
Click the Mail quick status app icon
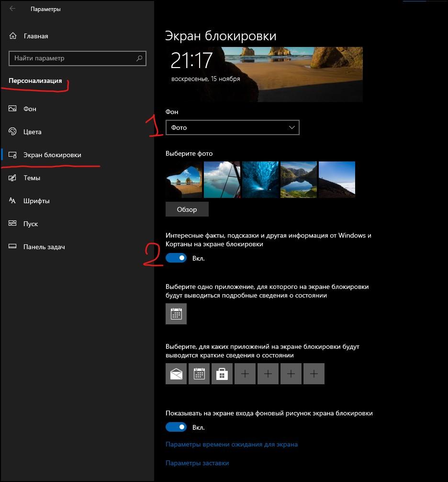coord(176,374)
